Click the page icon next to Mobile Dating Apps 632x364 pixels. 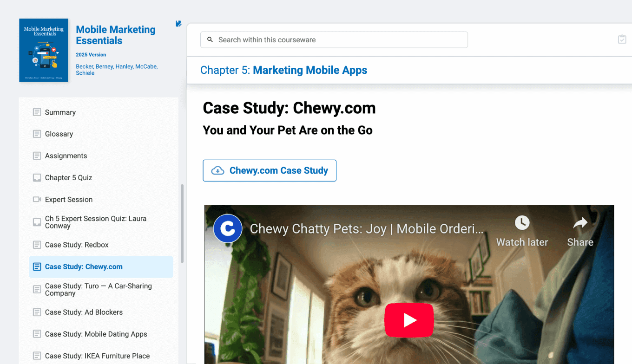37,334
